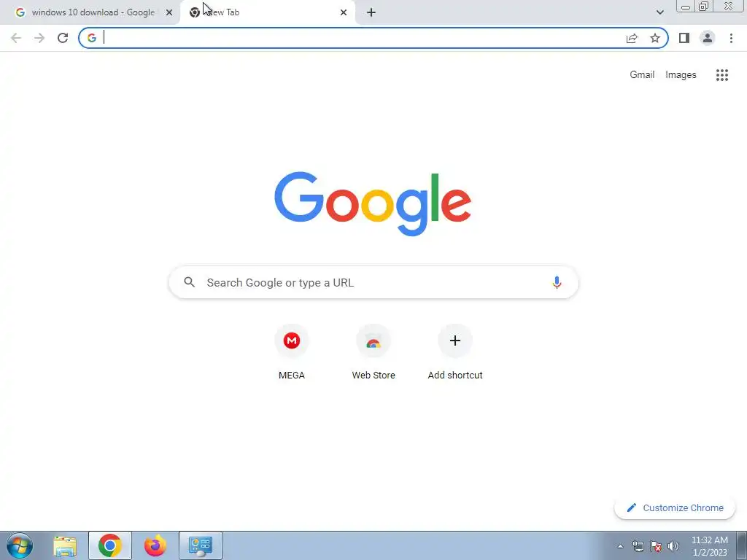Click the magnifier icon in search box
The height and width of the screenshot is (560, 747).
190,282
